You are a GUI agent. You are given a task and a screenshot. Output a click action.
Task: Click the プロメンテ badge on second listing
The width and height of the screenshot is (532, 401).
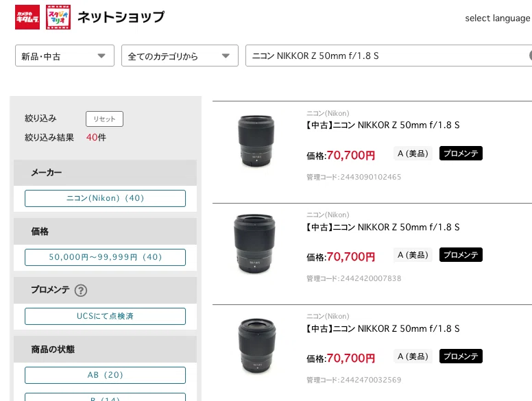click(461, 255)
